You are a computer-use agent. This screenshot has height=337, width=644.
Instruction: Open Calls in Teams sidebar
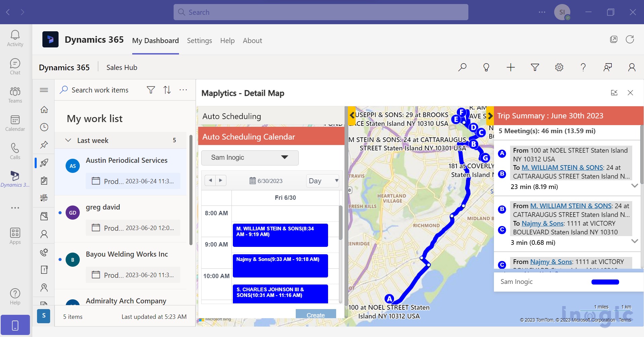click(x=15, y=151)
